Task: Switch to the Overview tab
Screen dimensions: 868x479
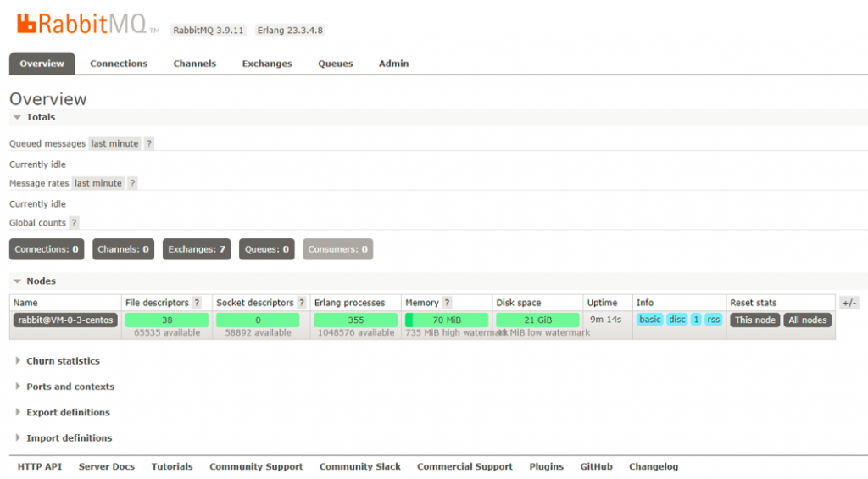Action: pyautogui.click(x=42, y=64)
